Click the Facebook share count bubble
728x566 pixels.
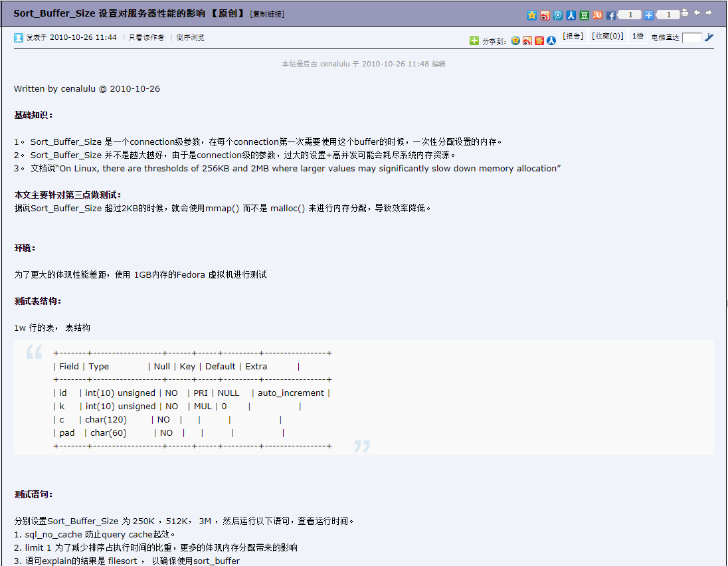click(x=630, y=15)
